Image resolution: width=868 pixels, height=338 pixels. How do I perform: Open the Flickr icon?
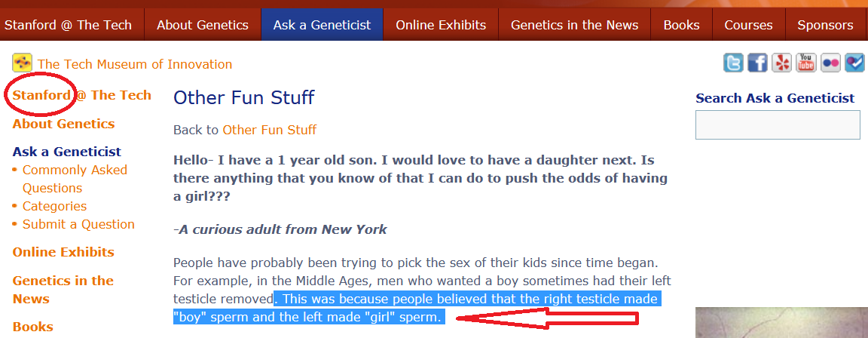point(830,63)
